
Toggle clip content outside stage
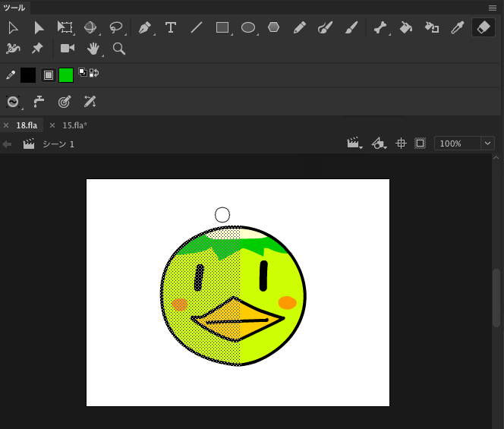[420, 143]
